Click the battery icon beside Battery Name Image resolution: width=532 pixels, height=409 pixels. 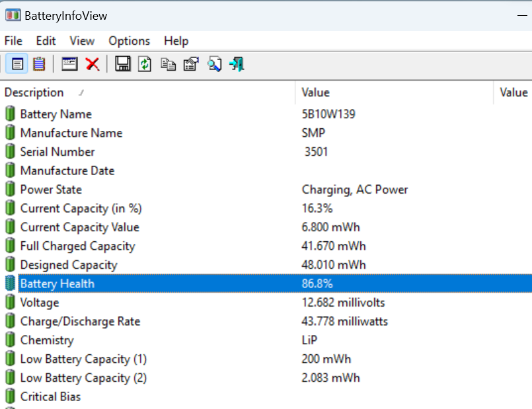tap(10, 114)
